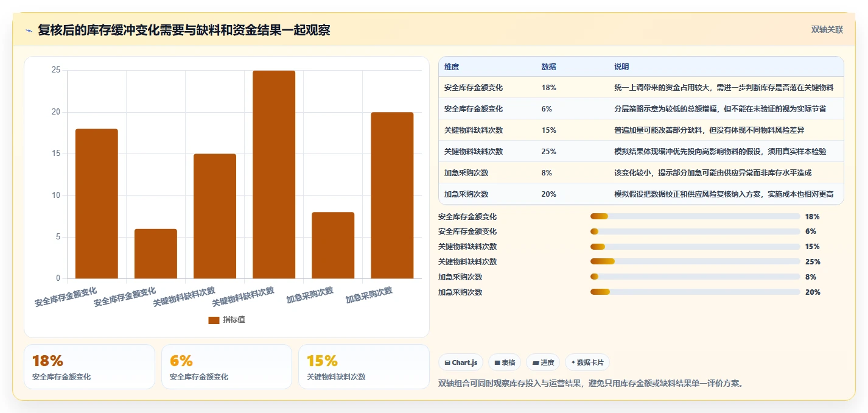The image size is (868, 413).
Task: Click the chart bar with value 15
Action: pos(215,216)
